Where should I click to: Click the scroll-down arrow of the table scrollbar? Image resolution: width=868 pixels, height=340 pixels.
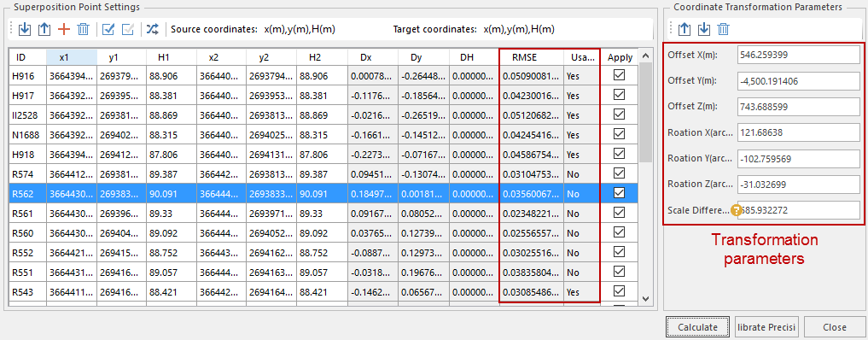click(644, 298)
